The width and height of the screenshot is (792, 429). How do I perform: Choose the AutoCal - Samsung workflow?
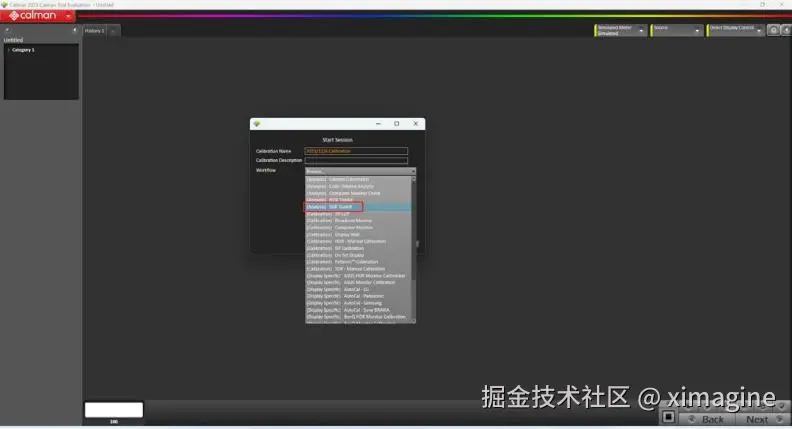click(x=359, y=304)
